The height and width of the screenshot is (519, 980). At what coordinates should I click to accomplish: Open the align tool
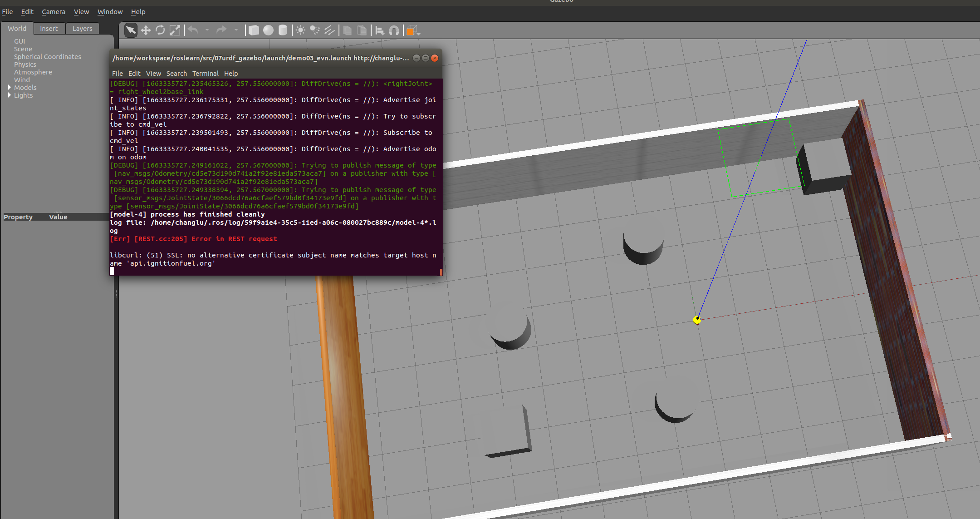pyautogui.click(x=380, y=30)
